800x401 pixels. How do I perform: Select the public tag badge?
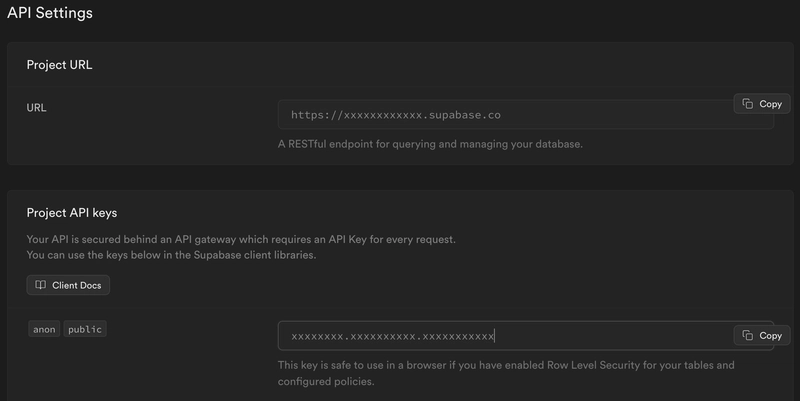85,329
